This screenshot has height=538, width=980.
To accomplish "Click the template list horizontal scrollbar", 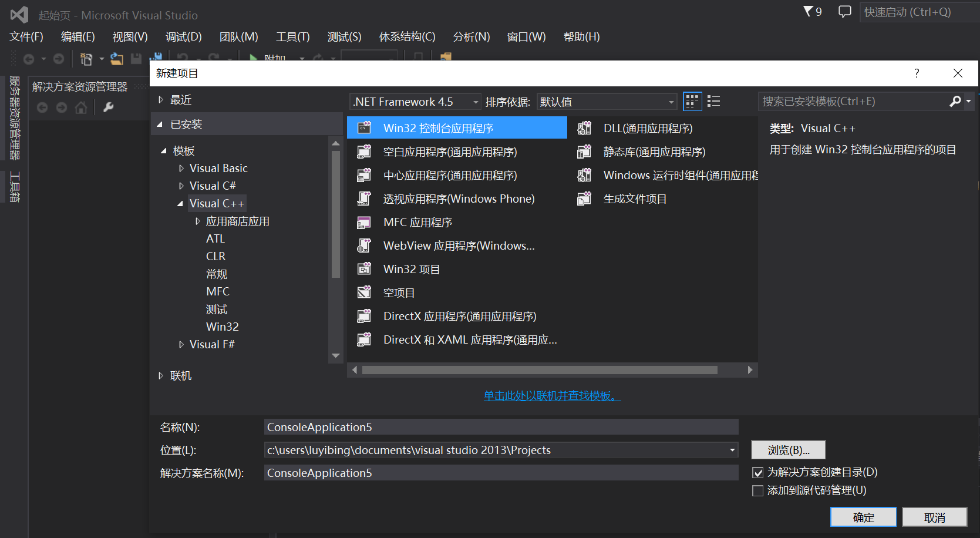I will pos(540,370).
